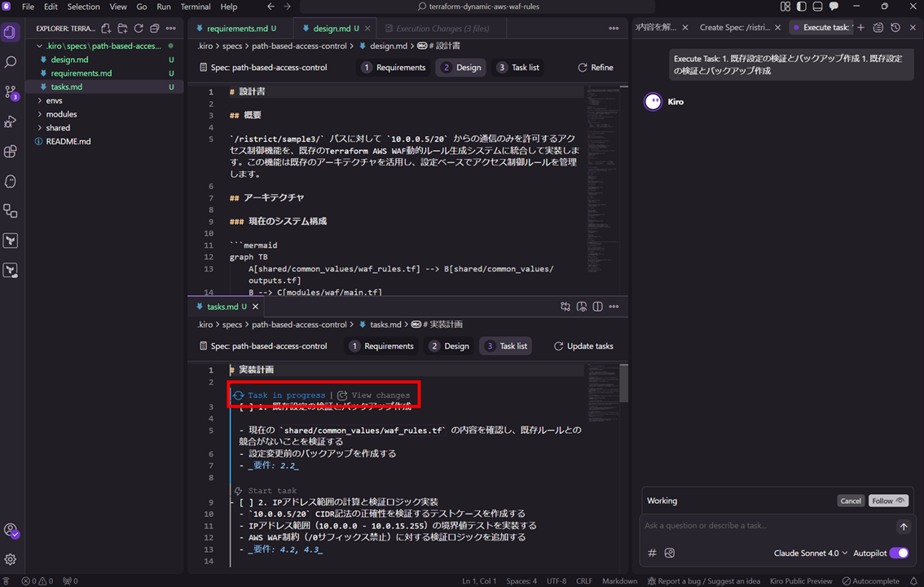Switch to requirements.md editor tab
924x587 pixels.
pos(241,29)
